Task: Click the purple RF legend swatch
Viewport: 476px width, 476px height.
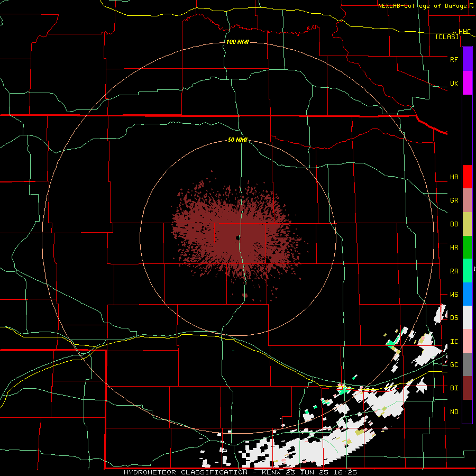Action: point(467,59)
